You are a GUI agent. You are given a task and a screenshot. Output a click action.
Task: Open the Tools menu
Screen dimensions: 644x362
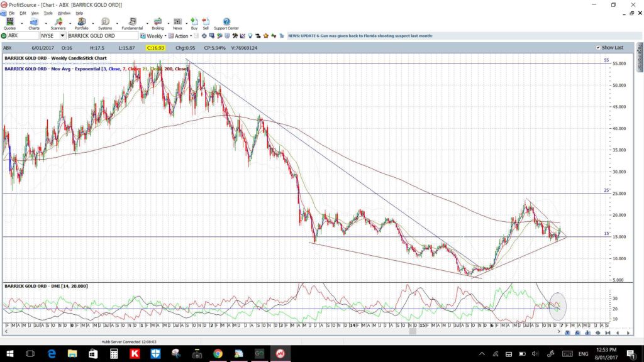tap(48, 13)
